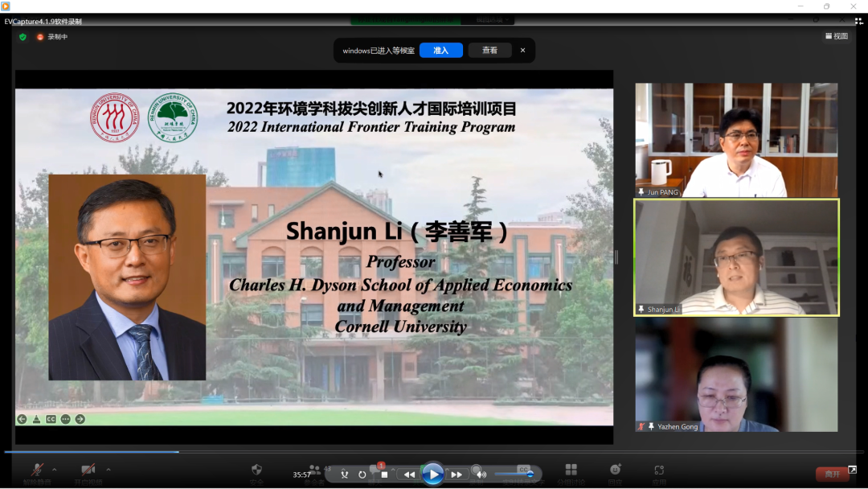Open more slide options ellipsis button
Image resolution: width=868 pixels, height=489 pixels.
[x=66, y=419]
